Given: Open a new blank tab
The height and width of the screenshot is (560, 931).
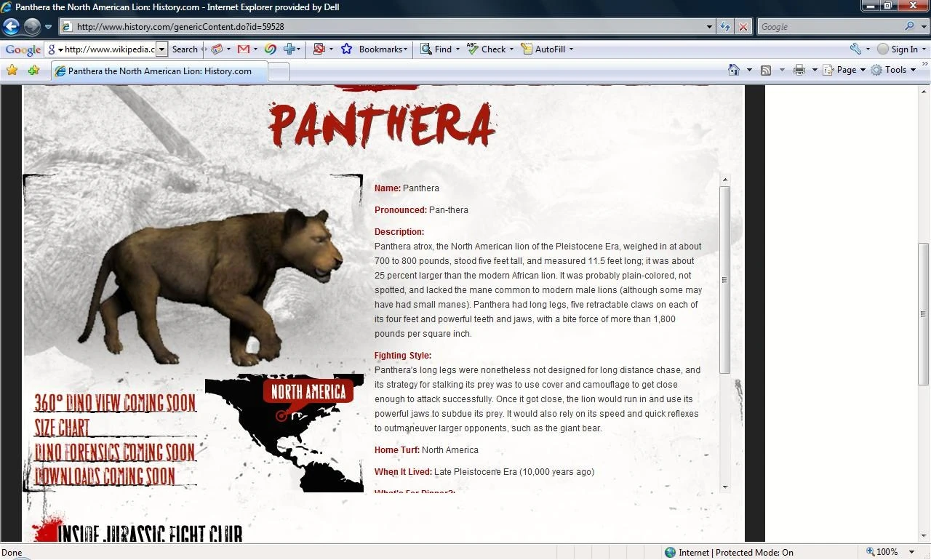Looking at the screenshot, I should click(x=279, y=71).
